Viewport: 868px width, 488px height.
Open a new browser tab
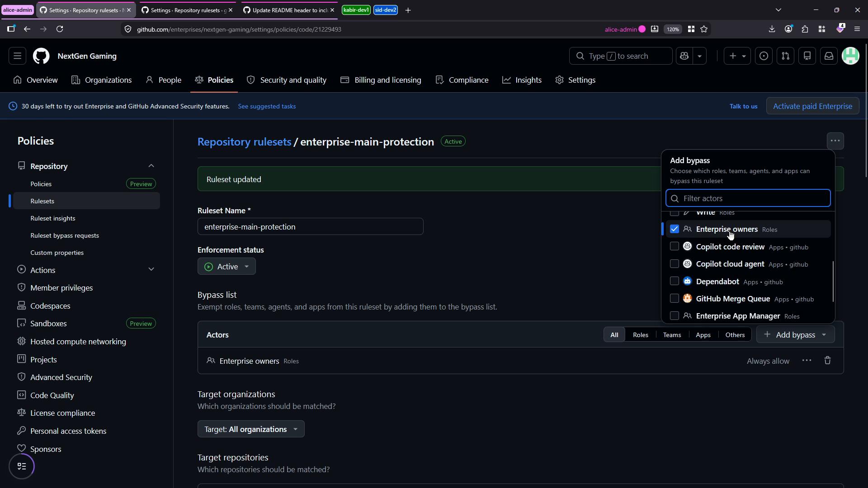coord(408,10)
